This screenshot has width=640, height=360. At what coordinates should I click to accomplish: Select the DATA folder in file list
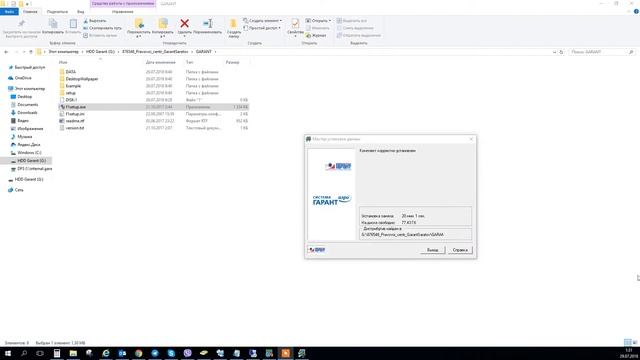click(x=71, y=72)
